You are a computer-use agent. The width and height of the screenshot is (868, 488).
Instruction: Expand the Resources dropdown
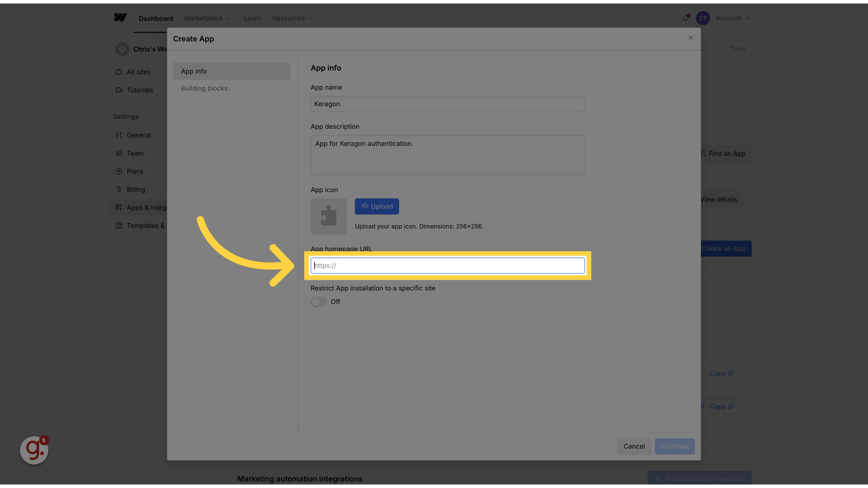point(292,18)
